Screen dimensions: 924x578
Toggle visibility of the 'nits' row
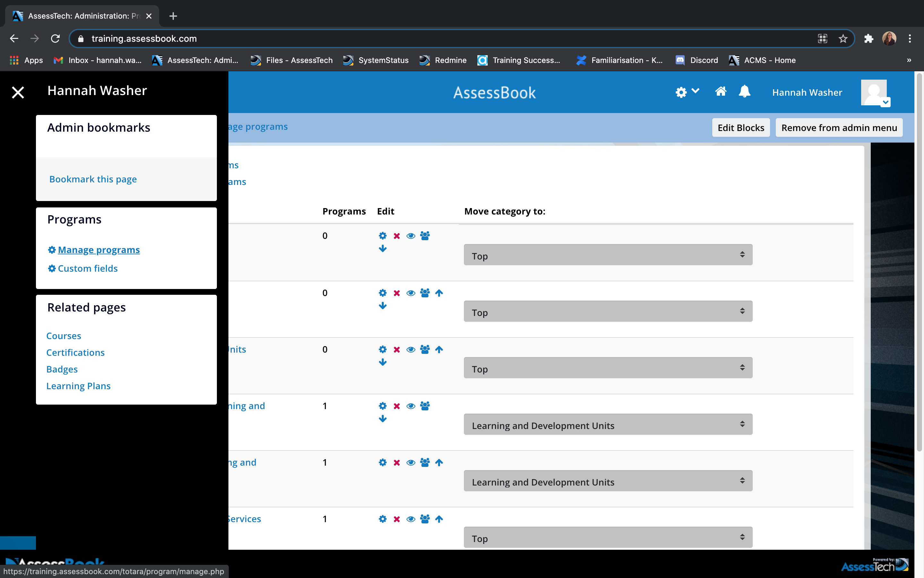[x=411, y=350]
